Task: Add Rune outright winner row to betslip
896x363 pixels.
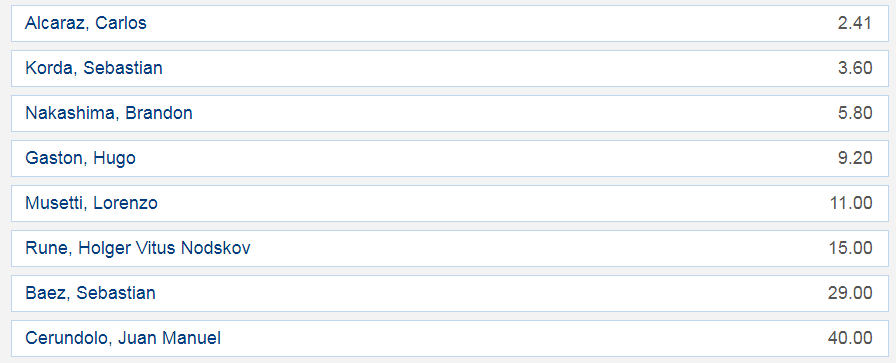Action: 450,248
